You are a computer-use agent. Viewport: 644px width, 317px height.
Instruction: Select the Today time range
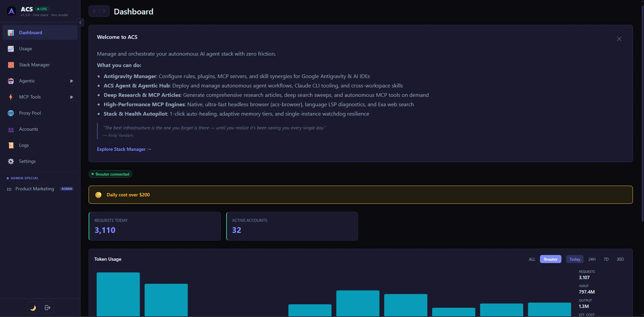pos(575,259)
